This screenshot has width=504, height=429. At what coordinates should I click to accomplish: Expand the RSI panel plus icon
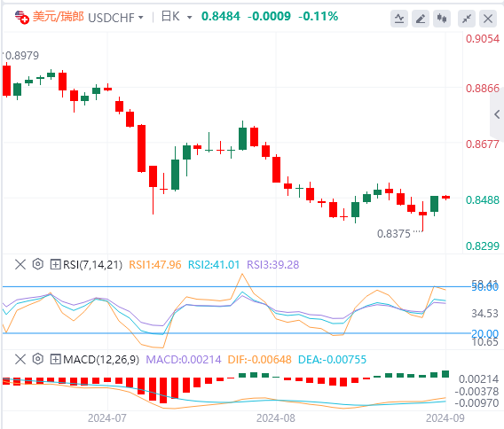(x=55, y=265)
